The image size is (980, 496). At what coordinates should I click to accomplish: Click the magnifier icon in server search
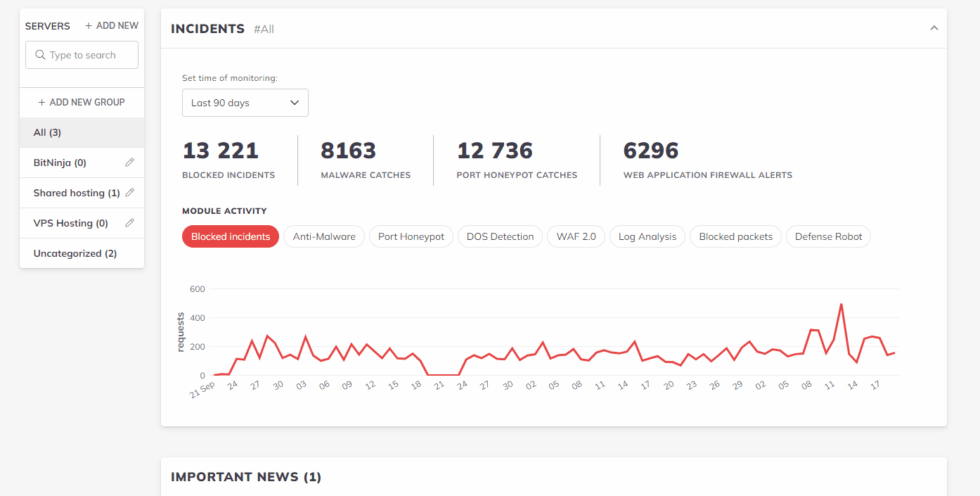pos(40,55)
